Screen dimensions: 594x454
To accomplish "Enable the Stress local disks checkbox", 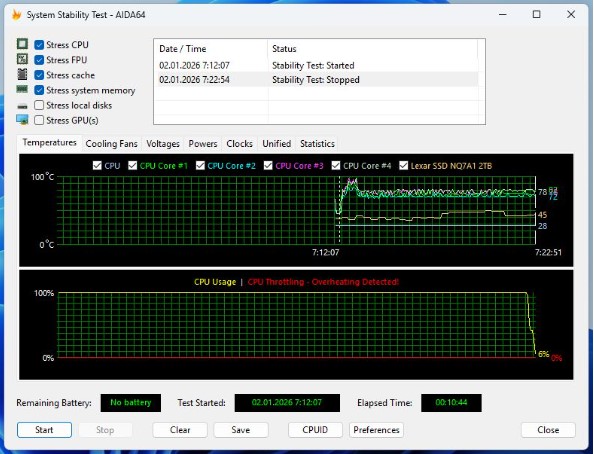I will 39,105.
